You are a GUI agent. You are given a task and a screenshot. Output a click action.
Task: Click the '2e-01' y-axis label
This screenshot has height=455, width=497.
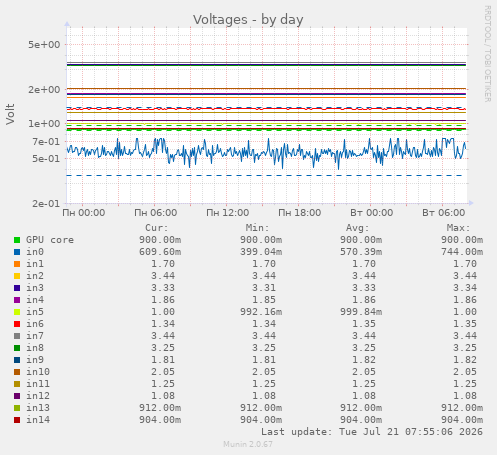[x=46, y=204]
